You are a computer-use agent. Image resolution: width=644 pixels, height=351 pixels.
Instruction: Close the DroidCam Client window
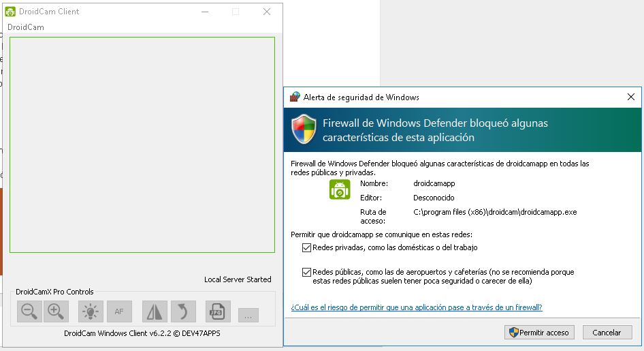(267, 12)
